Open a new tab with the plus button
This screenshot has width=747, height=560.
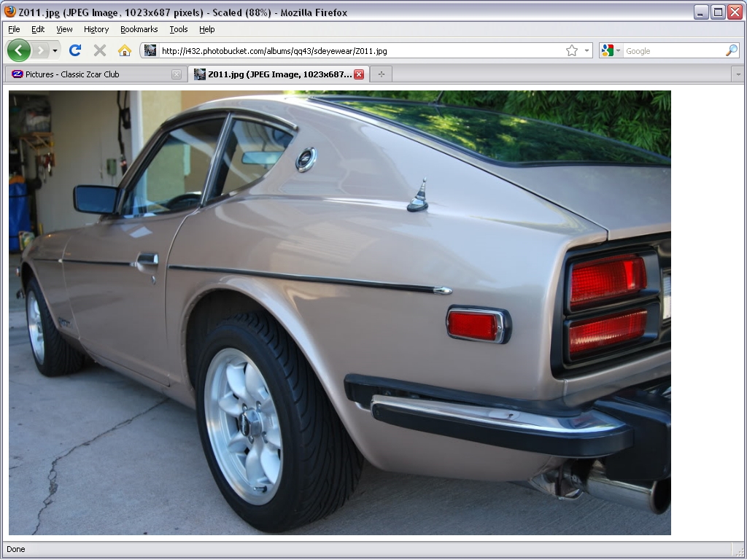click(x=381, y=74)
